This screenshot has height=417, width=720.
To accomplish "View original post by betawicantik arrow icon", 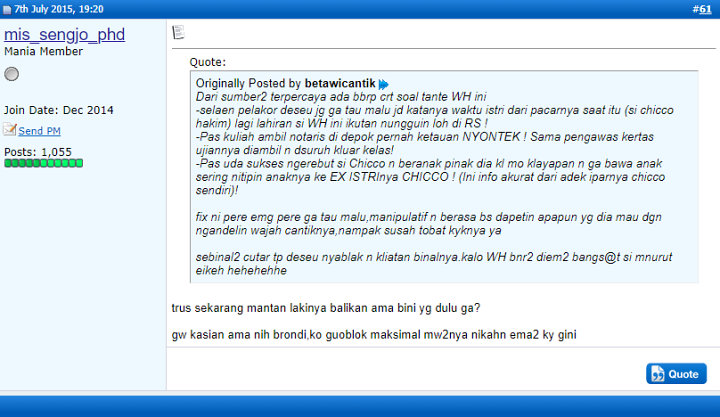I will pyautogui.click(x=383, y=84).
